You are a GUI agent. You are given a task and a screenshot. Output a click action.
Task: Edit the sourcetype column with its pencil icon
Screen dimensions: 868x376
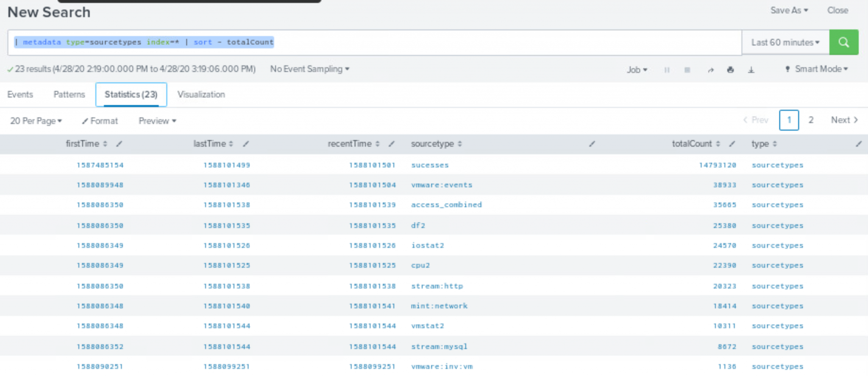[592, 144]
